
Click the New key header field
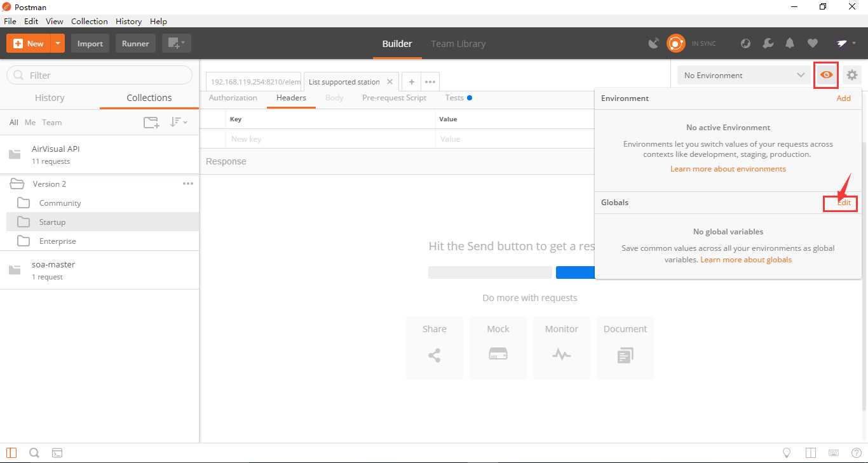pyautogui.click(x=330, y=138)
